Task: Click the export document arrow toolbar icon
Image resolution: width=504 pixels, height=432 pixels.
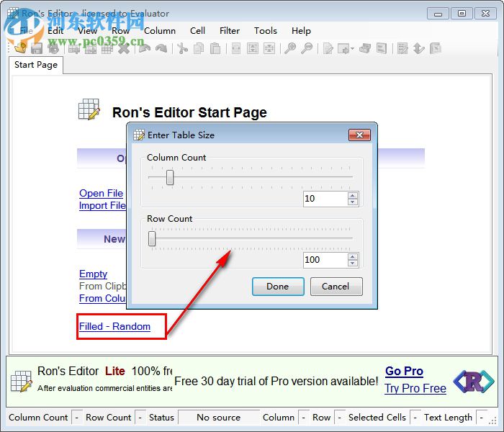Action: [343, 48]
